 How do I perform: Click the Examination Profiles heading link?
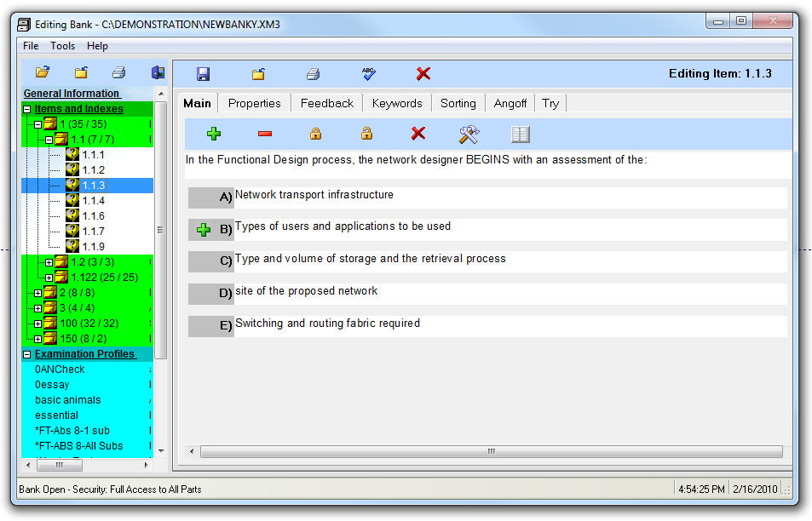(x=84, y=354)
